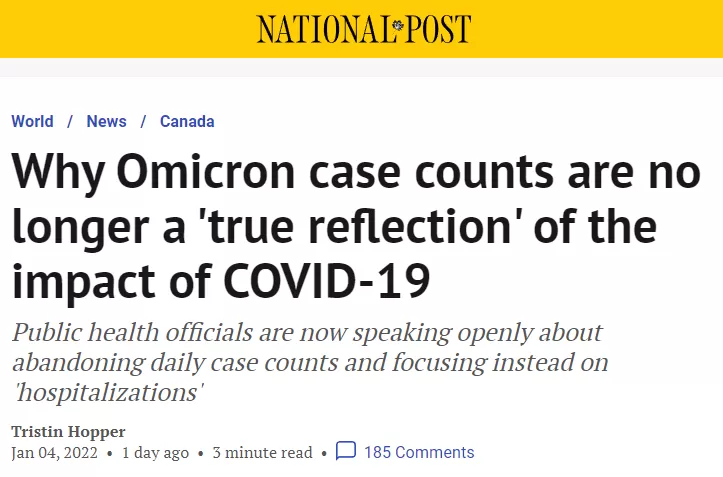
Task: Click the word POST in the masthead
Action: (438, 29)
